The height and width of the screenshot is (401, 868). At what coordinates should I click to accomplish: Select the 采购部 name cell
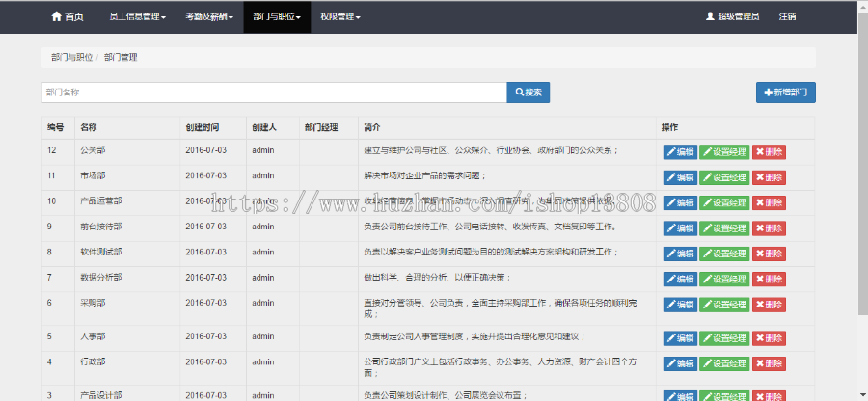[127, 308]
